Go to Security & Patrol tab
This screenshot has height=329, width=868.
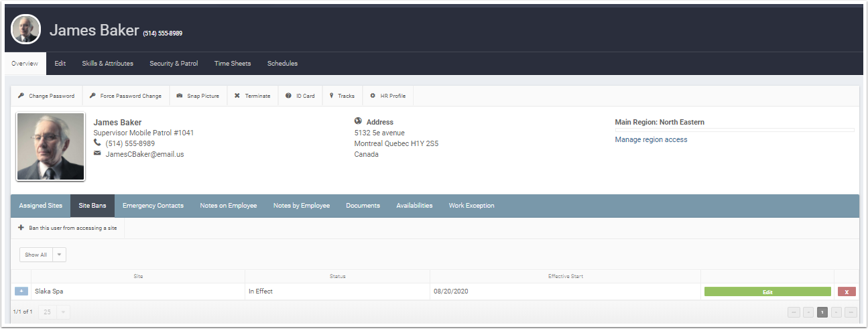point(174,64)
